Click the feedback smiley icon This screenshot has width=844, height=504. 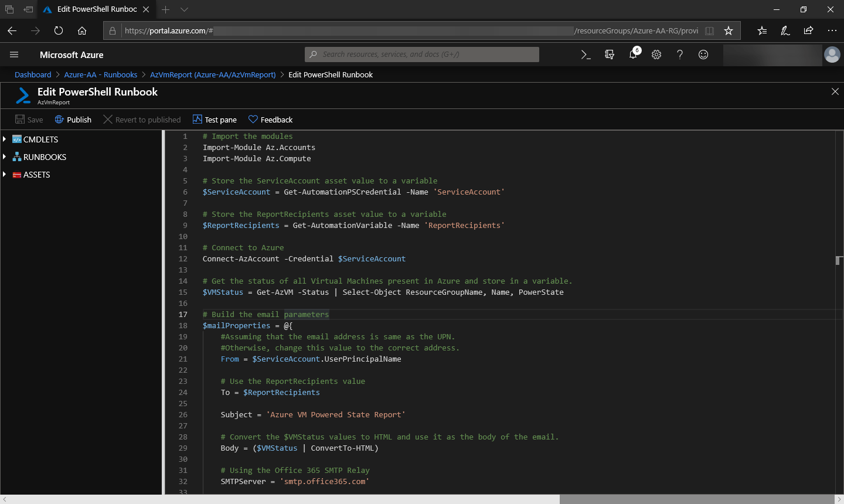pyautogui.click(x=703, y=55)
